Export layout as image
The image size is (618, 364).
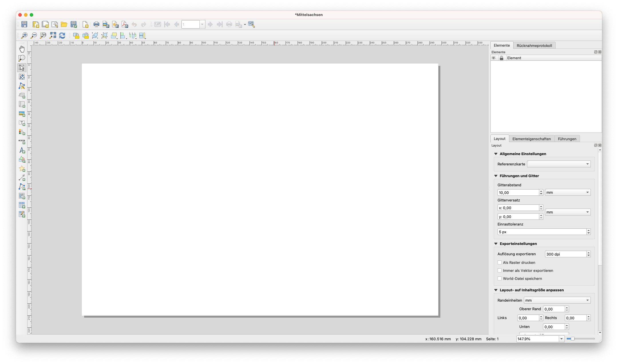(x=106, y=24)
